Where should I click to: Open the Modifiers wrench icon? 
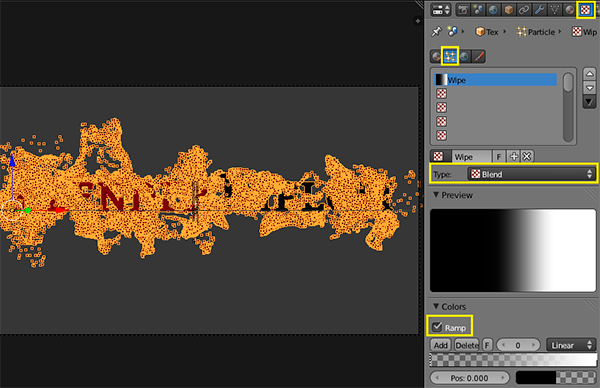click(540, 10)
